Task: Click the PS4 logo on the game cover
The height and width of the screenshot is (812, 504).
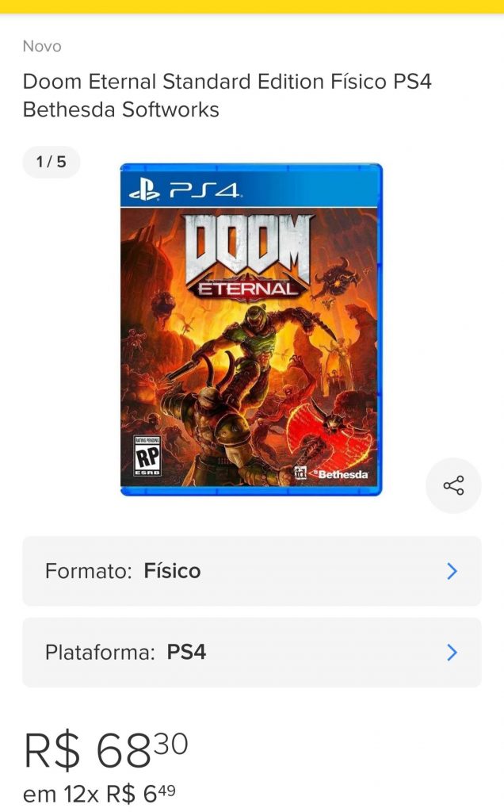Action: tap(185, 191)
